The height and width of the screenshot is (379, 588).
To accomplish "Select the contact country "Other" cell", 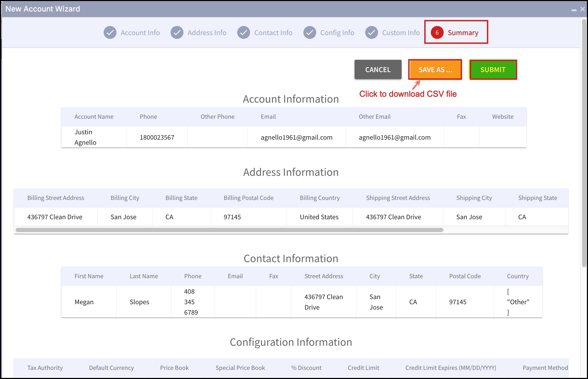I will coord(518,302).
